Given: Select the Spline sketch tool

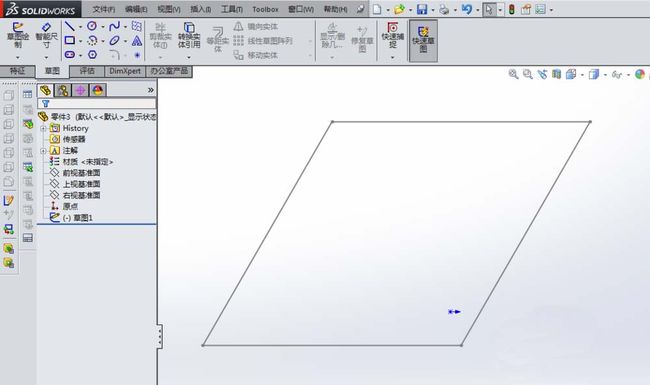Looking at the screenshot, I should pos(114,27).
